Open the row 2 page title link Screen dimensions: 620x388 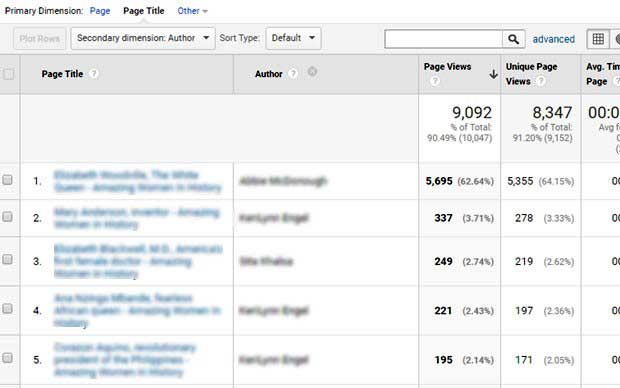click(136, 218)
